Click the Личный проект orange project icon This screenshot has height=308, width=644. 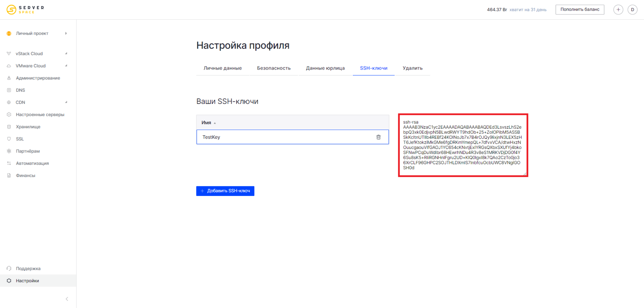pos(9,33)
